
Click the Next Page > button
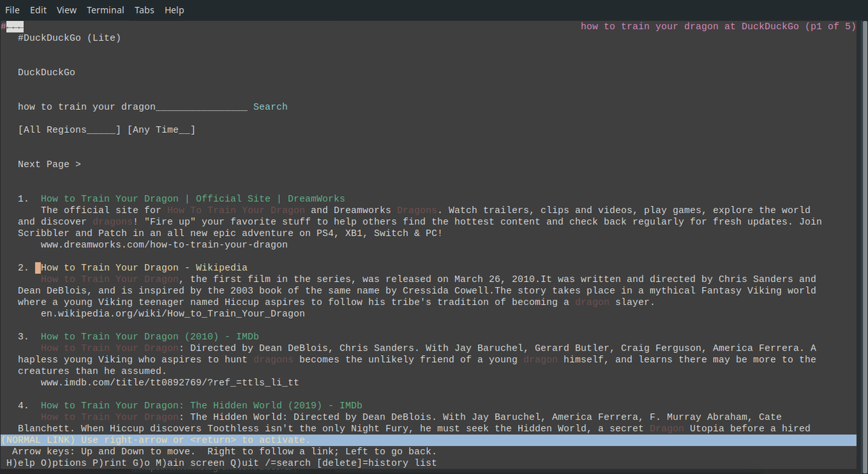click(x=50, y=164)
